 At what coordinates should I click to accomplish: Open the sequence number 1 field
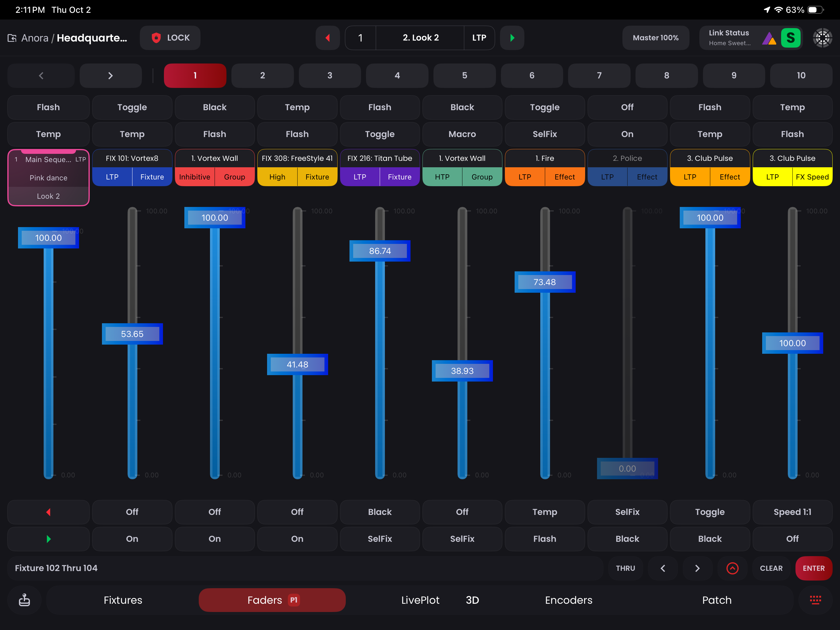360,38
